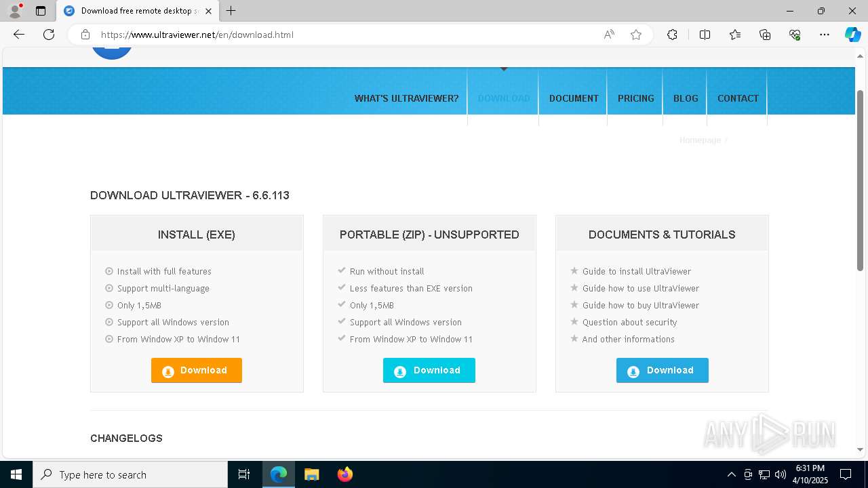Image resolution: width=868 pixels, height=488 pixels.
Task: Show hidden system tray icons
Action: coord(731,474)
